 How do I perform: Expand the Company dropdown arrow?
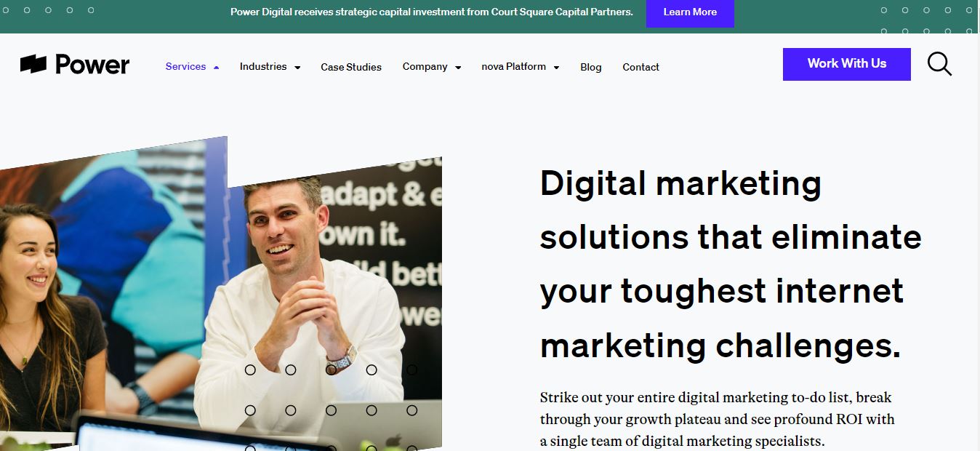458,67
